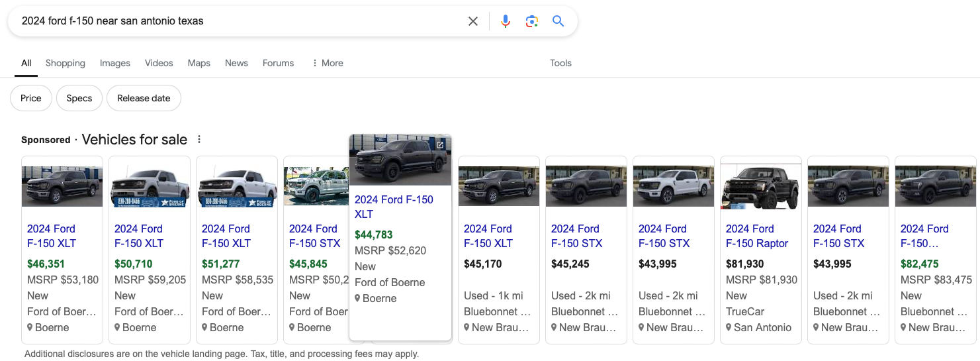980x361 pixels.
Task: Open the search Tools options
Action: [560, 63]
